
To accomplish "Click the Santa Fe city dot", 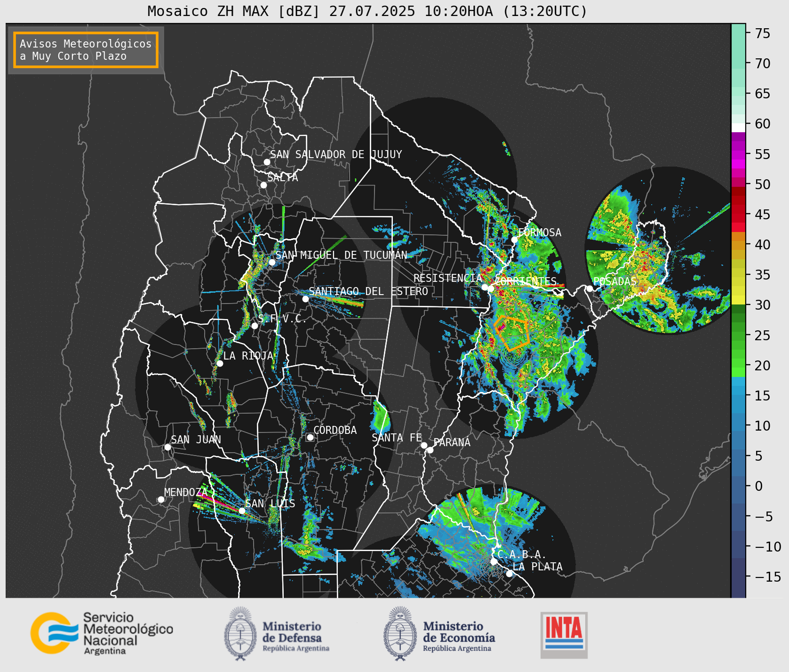I will (x=424, y=445).
